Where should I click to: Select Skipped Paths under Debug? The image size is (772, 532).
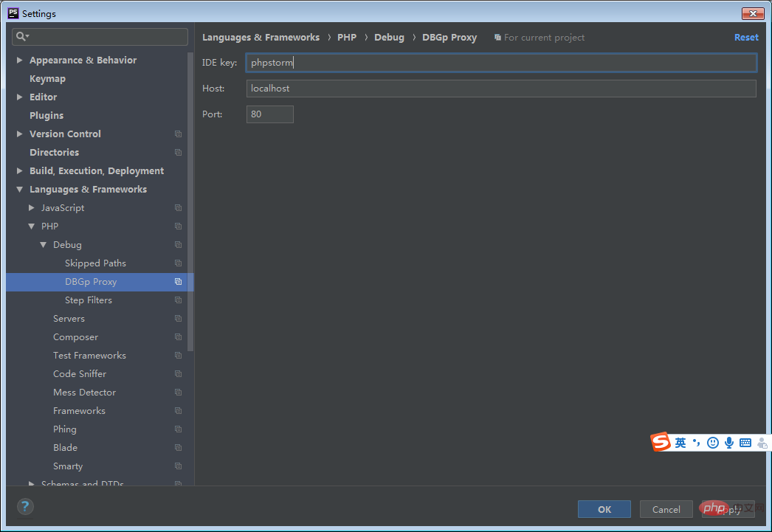tap(95, 263)
